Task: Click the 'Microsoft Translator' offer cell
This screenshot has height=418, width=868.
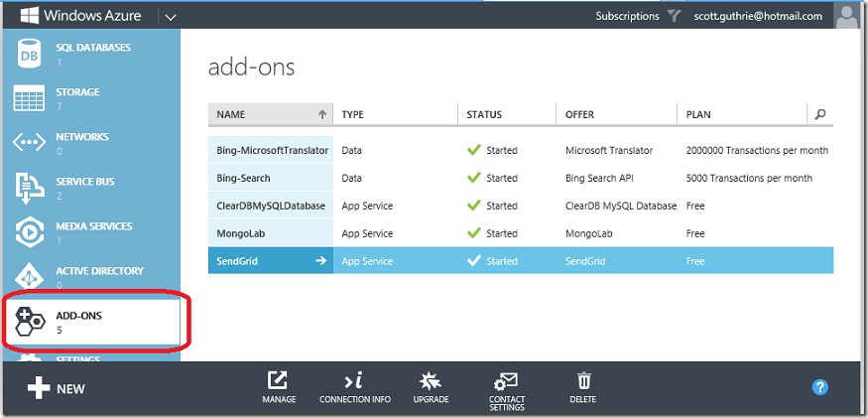Action: pyautogui.click(x=609, y=150)
